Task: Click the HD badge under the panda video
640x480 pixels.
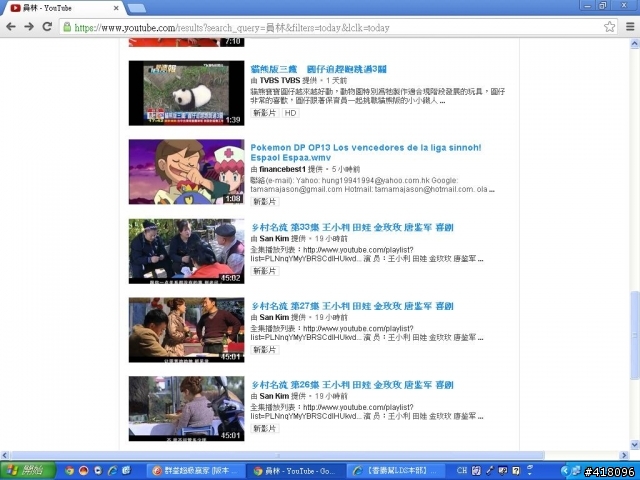Action: (x=291, y=113)
